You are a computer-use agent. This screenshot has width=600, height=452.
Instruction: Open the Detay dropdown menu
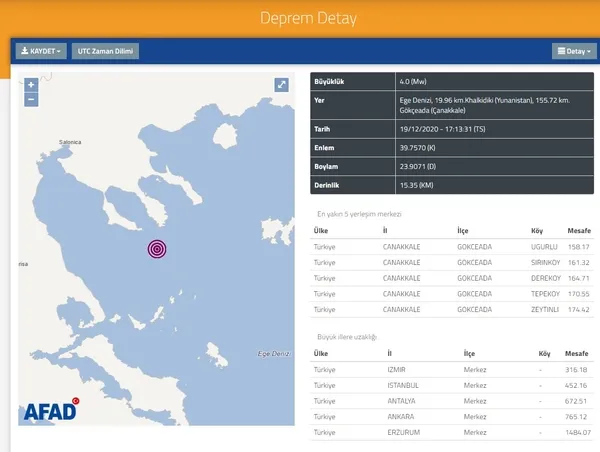pyautogui.click(x=573, y=51)
